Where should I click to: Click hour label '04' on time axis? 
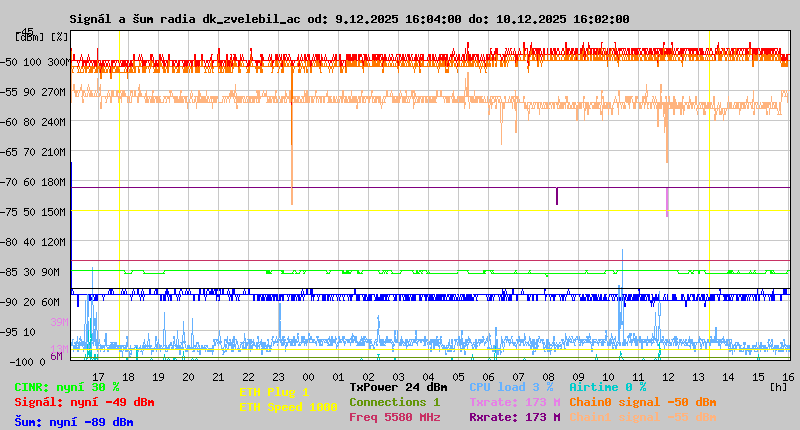429,377
